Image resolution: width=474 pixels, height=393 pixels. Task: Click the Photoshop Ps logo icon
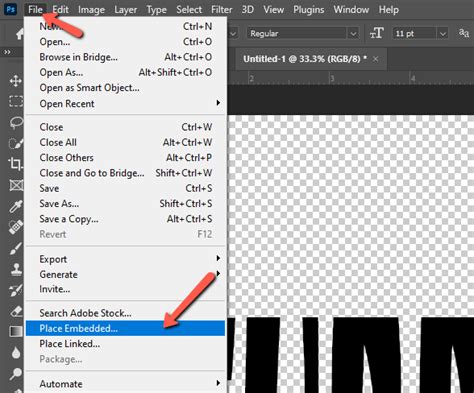pos(10,9)
